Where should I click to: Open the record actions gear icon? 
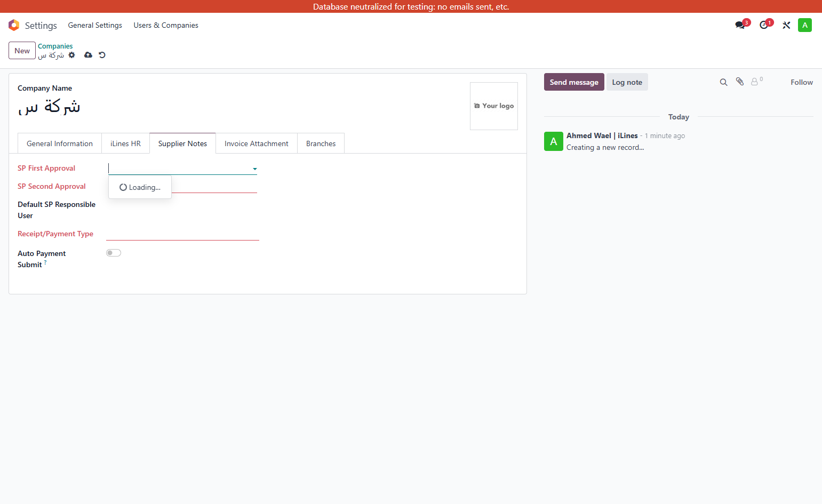coord(72,55)
